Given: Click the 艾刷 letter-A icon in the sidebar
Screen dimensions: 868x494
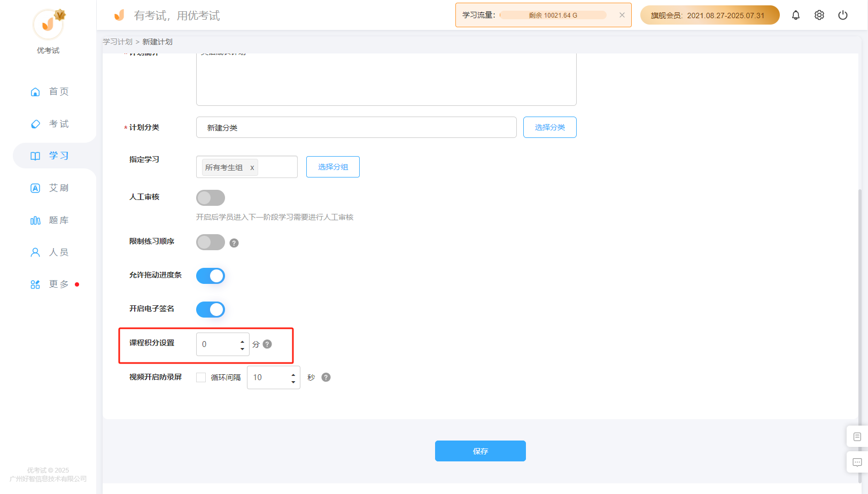Looking at the screenshot, I should click(35, 188).
